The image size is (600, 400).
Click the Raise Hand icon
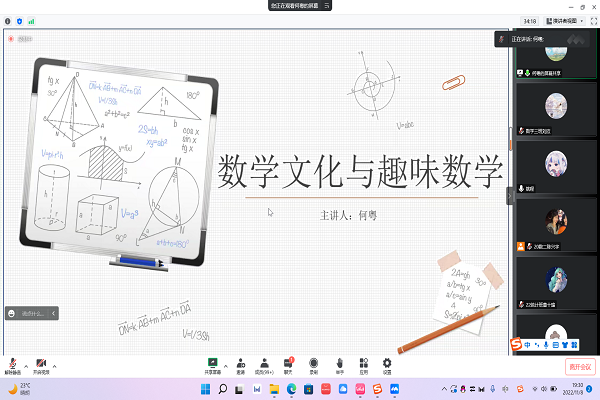(x=339, y=361)
